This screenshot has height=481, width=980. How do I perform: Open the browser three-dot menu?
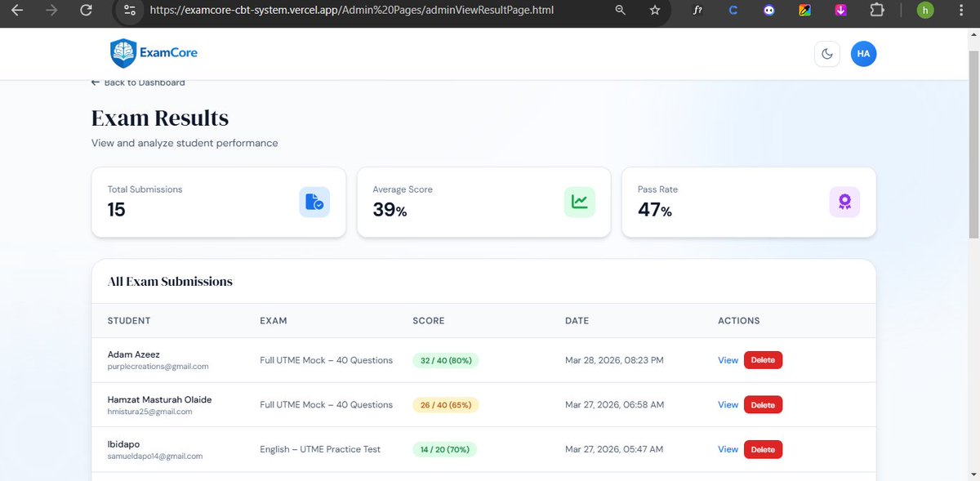(960, 11)
